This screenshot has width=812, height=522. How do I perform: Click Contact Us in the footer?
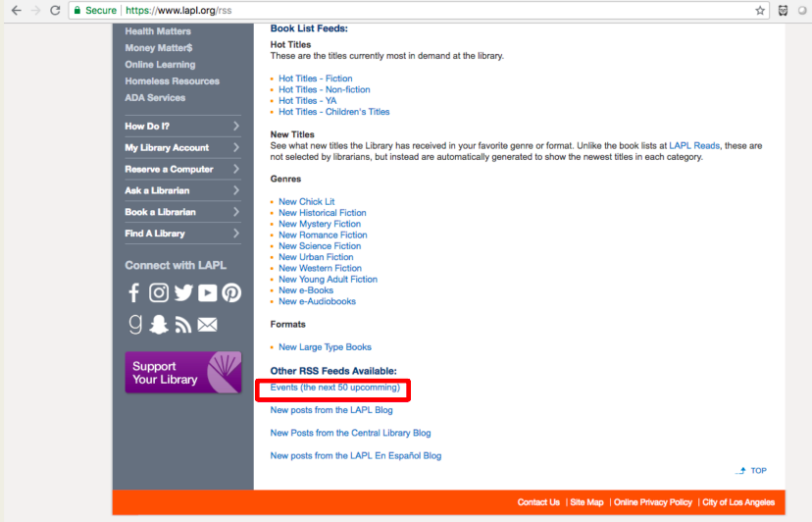538,502
